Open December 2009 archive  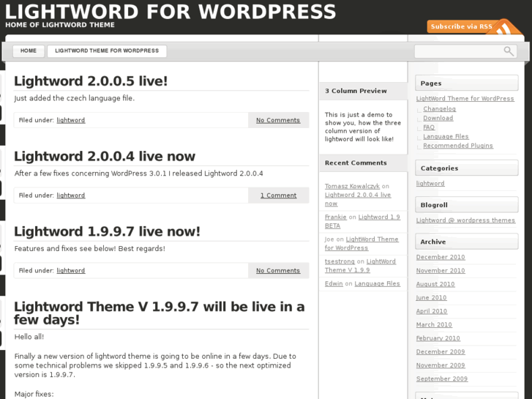click(441, 352)
